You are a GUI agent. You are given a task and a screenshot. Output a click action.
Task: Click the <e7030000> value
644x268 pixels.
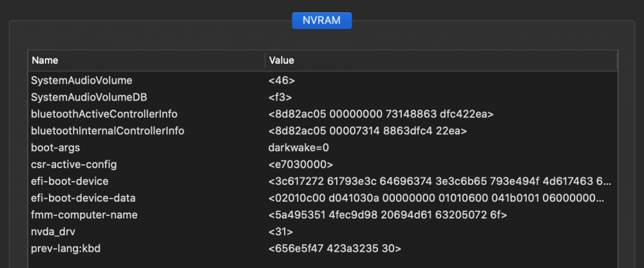coord(301,165)
